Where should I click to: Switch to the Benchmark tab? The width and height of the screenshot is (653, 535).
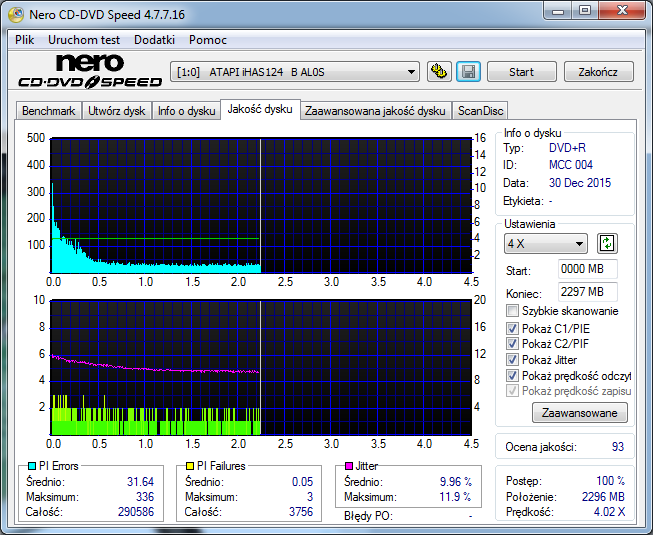pos(48,111)
